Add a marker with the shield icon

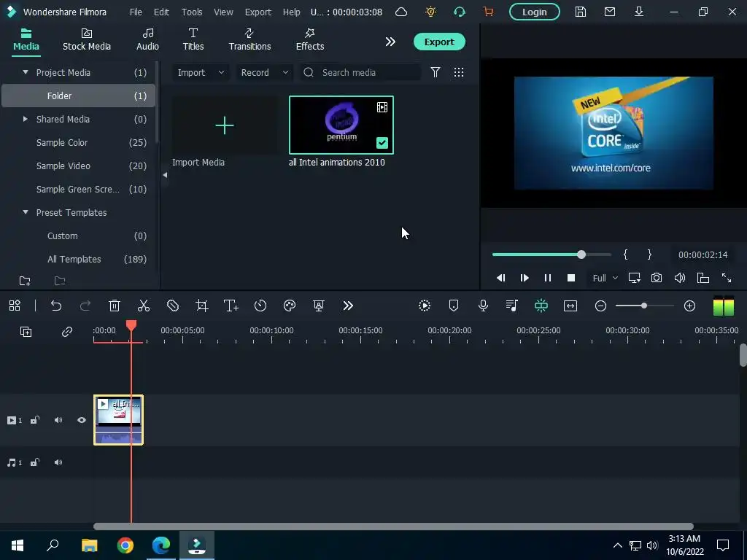[x=454, y=306]
